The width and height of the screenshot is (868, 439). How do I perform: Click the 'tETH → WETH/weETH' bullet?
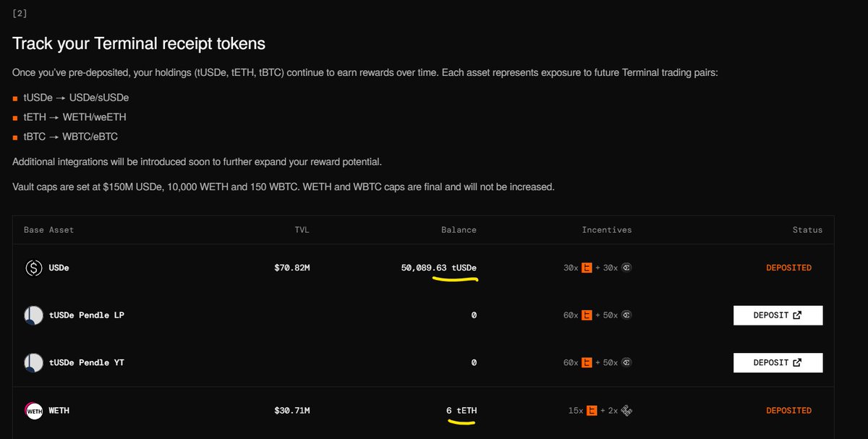75,116
